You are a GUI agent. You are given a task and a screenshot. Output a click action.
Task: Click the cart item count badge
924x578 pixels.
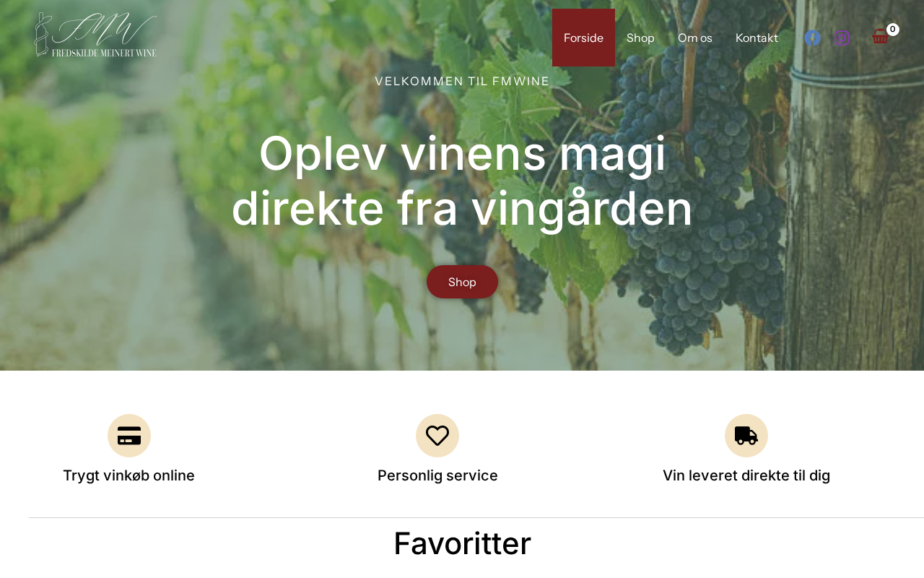[x=893, y=30]
